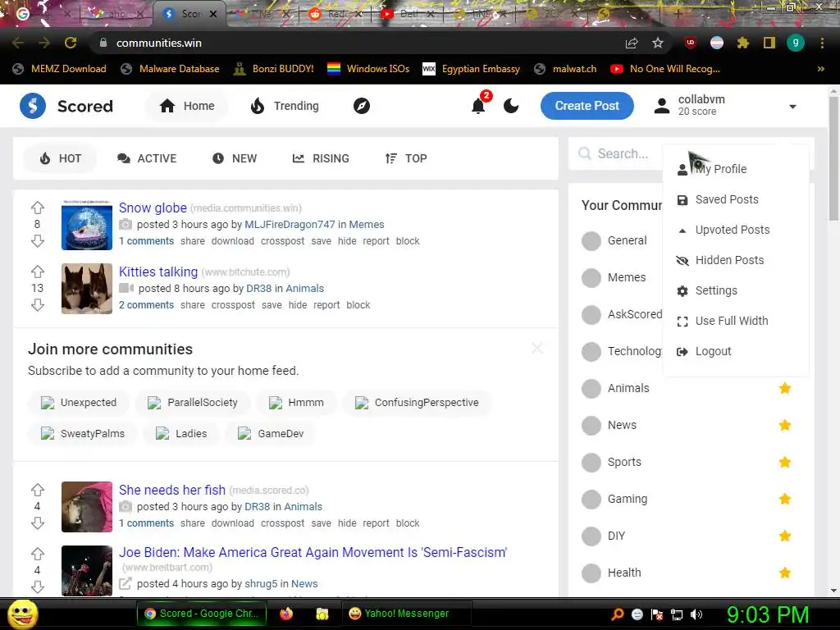Open the Trending tab
Viewport: 840px width, 630px height.
coord(285,106)
